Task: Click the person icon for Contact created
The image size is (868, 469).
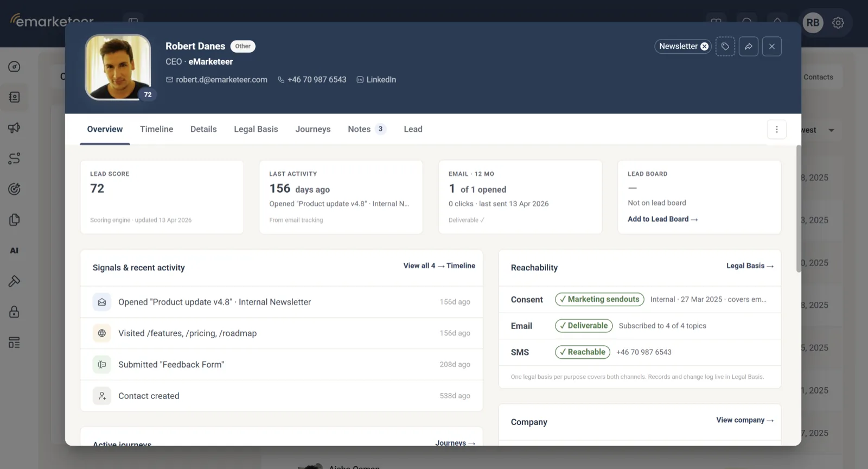Action: point(102,396)
